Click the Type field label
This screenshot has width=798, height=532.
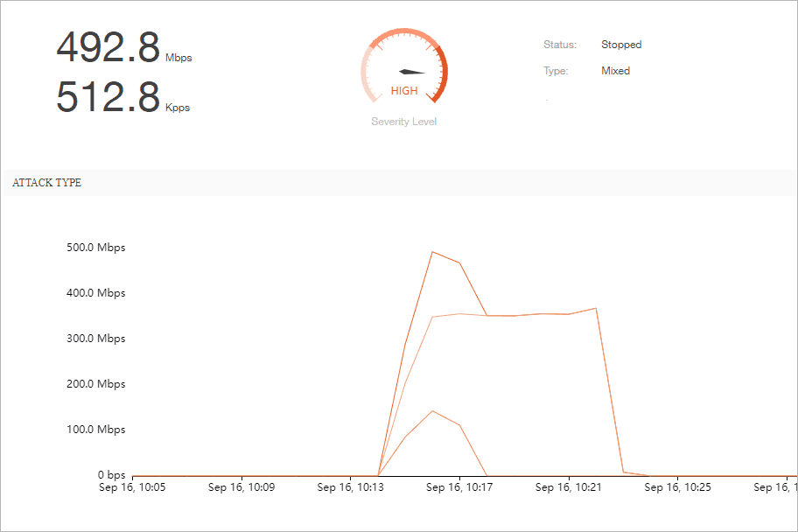555,71
